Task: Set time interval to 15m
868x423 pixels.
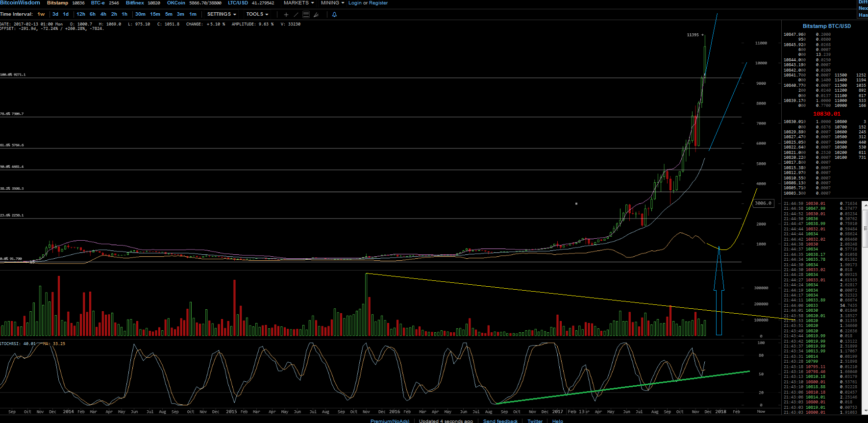Action: coord(155,14)
